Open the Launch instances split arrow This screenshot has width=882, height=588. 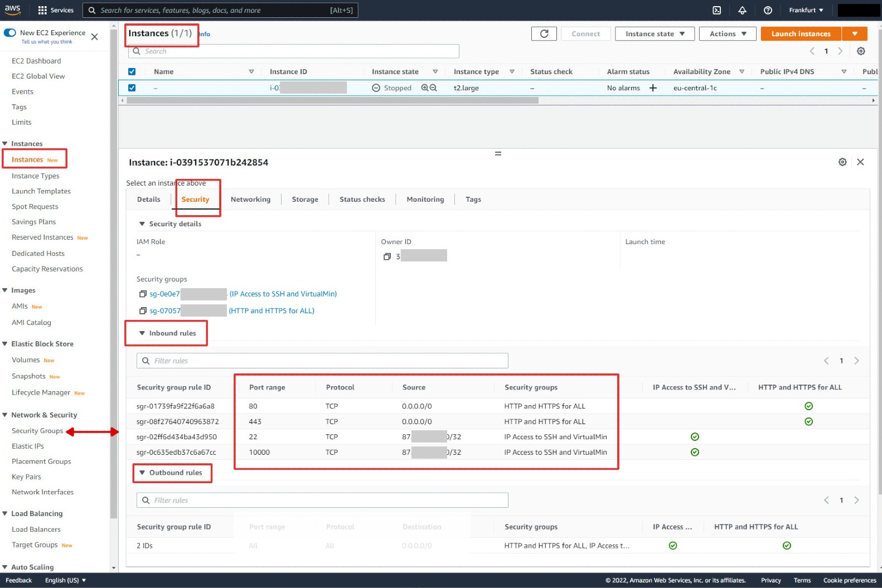coord(855,33)
